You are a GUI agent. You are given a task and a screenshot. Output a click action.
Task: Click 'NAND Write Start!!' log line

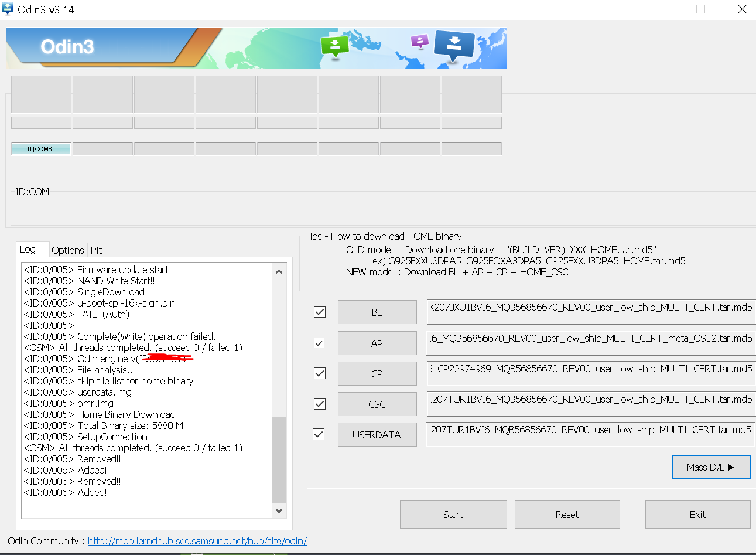pos(89,281)
